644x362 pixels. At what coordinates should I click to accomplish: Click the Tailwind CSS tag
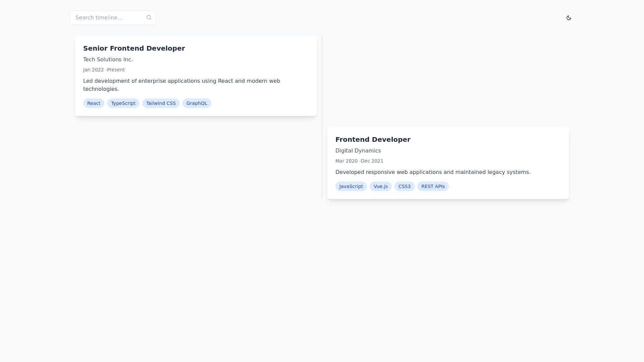click(161, 103)
